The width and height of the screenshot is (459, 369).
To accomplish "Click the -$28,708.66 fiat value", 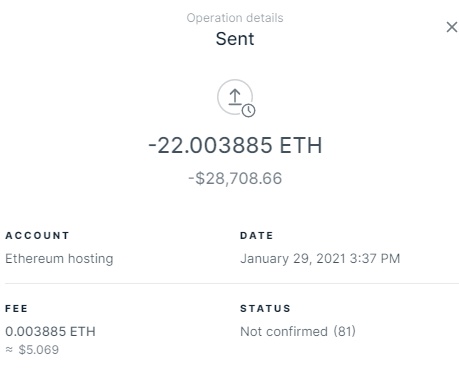I will tap(235, 178).
